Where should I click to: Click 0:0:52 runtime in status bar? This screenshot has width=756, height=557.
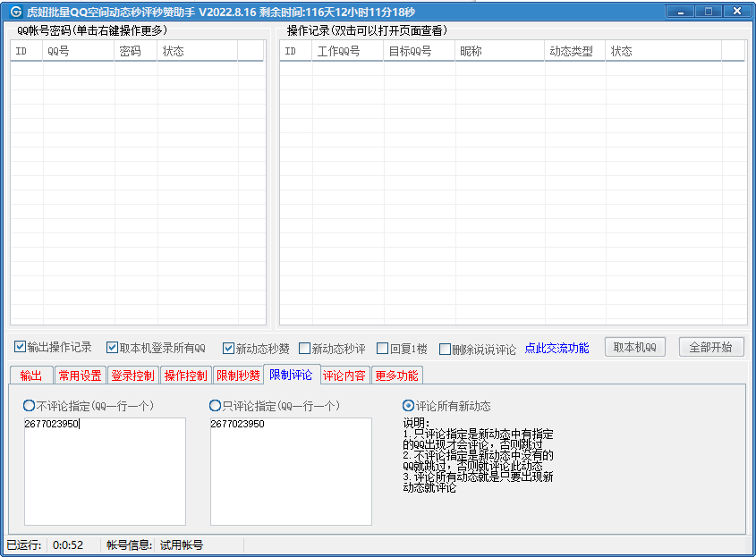68,545
